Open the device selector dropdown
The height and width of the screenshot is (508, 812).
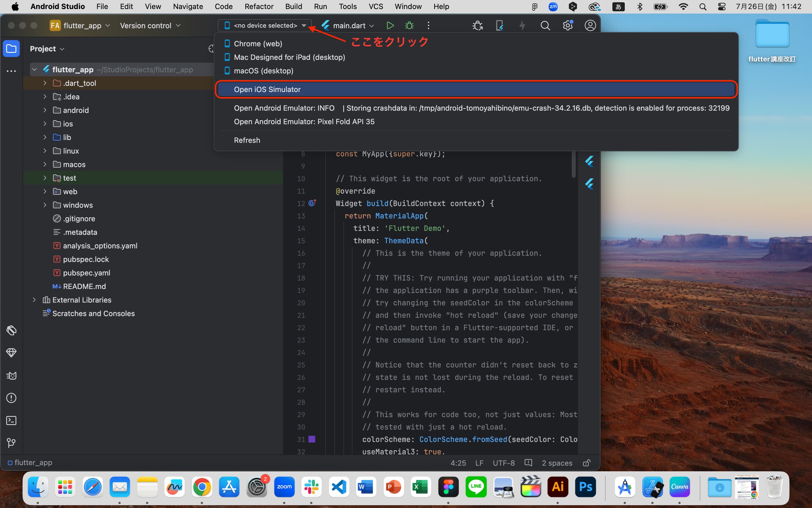click(x=265, y=25)
